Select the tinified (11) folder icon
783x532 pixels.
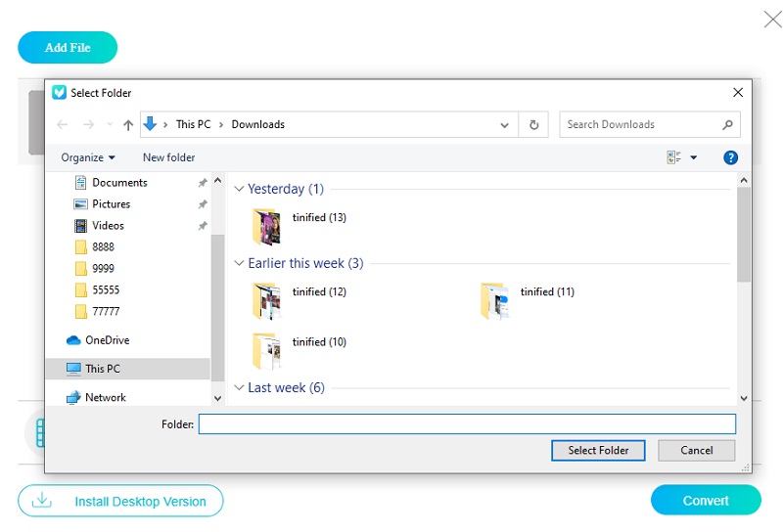494,300
